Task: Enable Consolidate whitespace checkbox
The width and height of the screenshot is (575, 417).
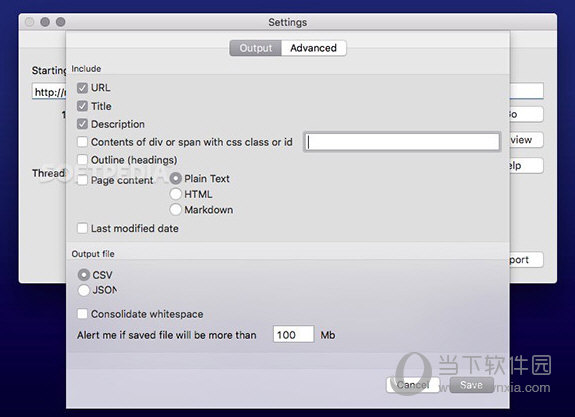Action: 82,314
